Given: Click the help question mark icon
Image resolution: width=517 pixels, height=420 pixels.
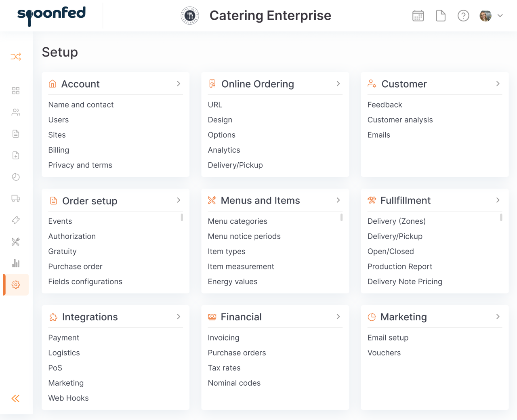Looking at the screenshot, I should point(463,15).
